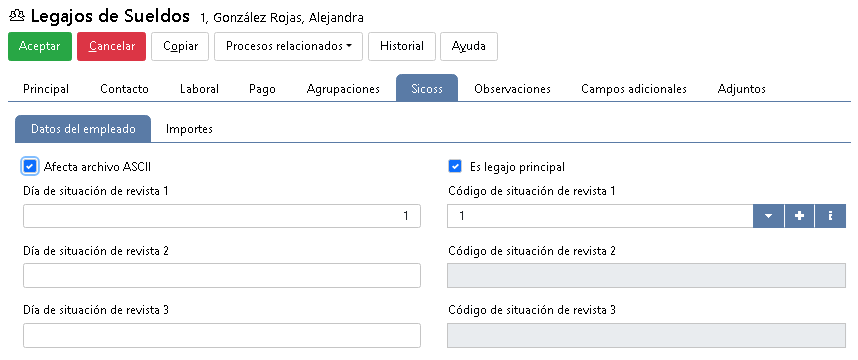This screenshot has width=858, height=360.
Task: Click the green Aceptar button
Action: (x=40, y=46)
